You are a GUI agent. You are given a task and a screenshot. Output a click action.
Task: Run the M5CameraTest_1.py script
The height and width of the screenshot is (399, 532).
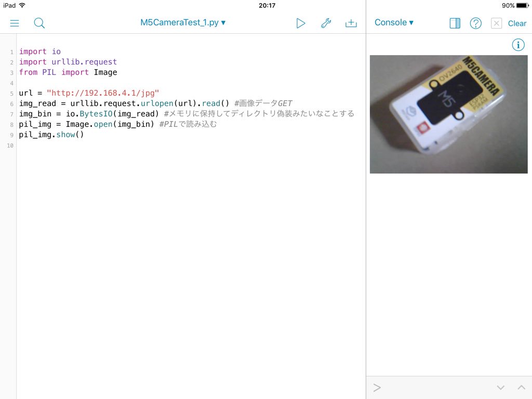click(x=301, y=23)
